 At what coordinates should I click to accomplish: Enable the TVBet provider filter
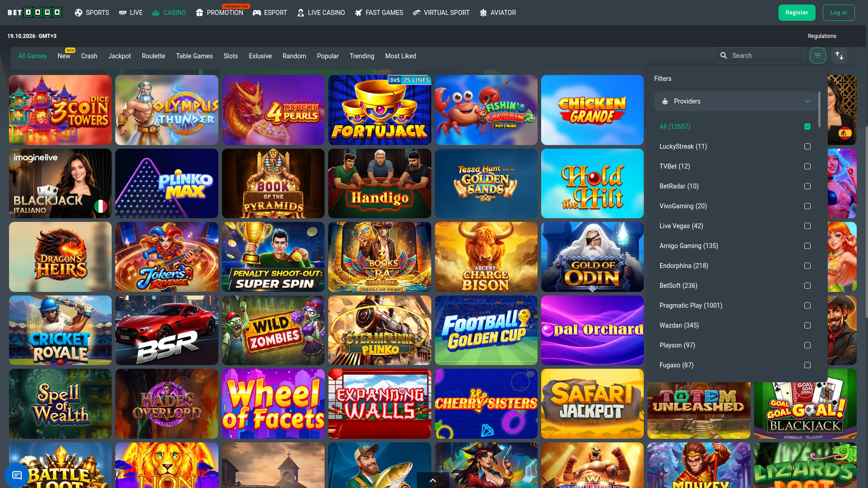point(807,166)
